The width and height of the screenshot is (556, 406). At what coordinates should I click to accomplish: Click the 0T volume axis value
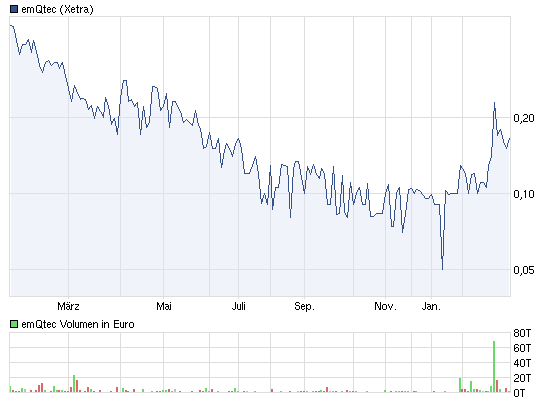[x=519, y=393]
